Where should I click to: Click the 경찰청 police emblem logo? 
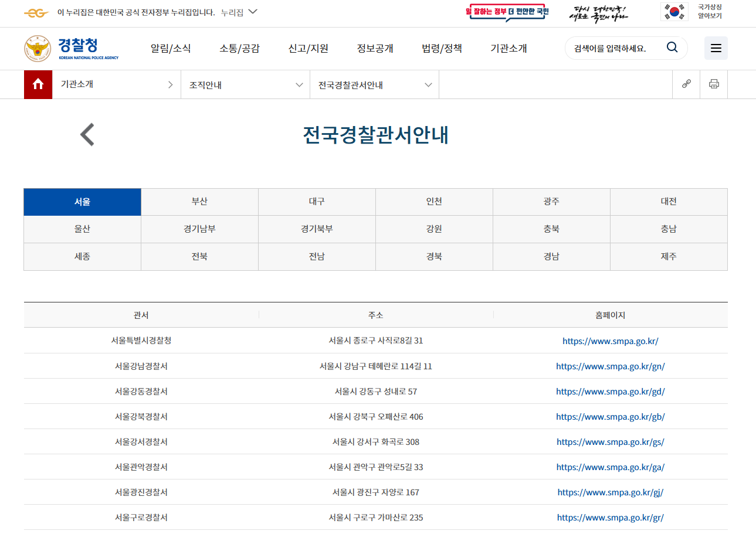click(x=38, y=48)
